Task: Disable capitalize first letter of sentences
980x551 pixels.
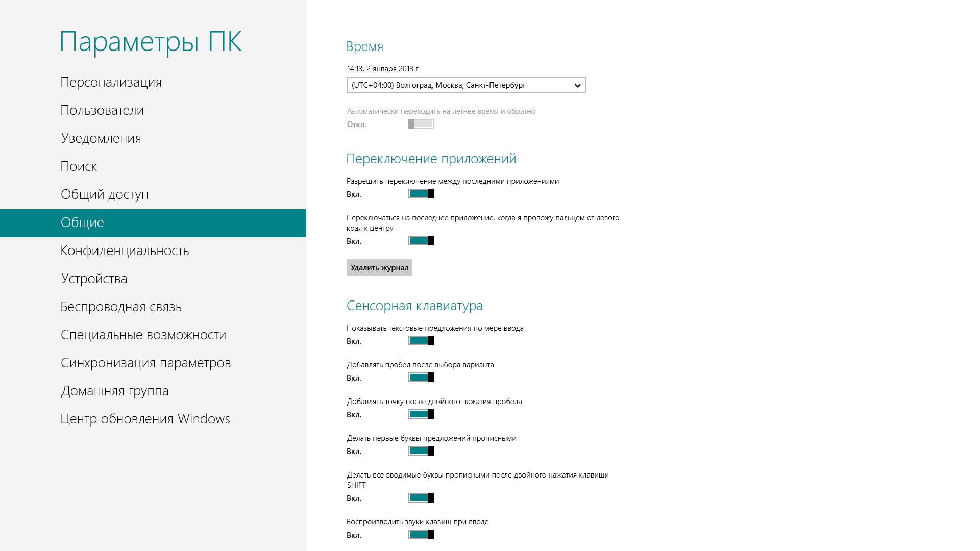Action: click(x=421, y=451)
